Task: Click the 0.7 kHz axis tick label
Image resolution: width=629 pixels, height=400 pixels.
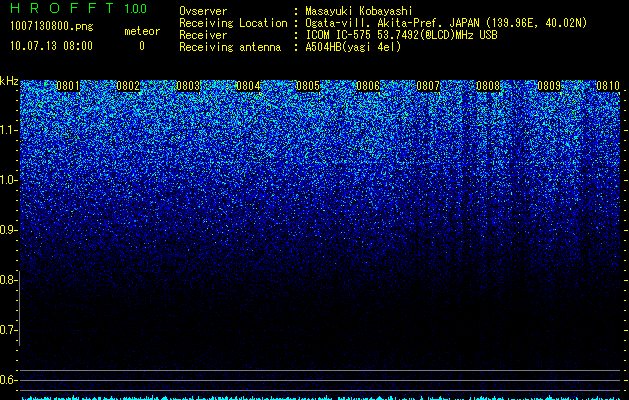Action: click(x=7, y=330)
